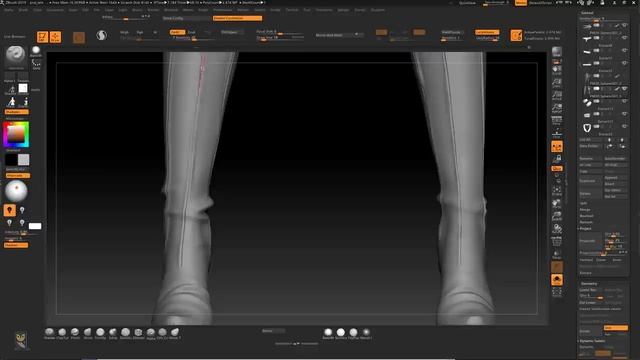Click the QuickSave button
This screenshot has width=640, height=360.
point(467,3)
